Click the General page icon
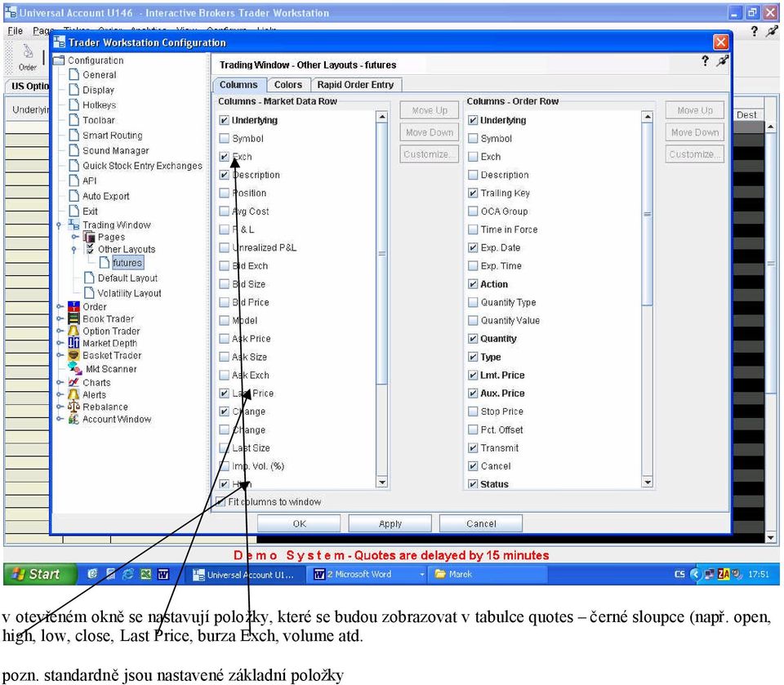 point(74,74)
